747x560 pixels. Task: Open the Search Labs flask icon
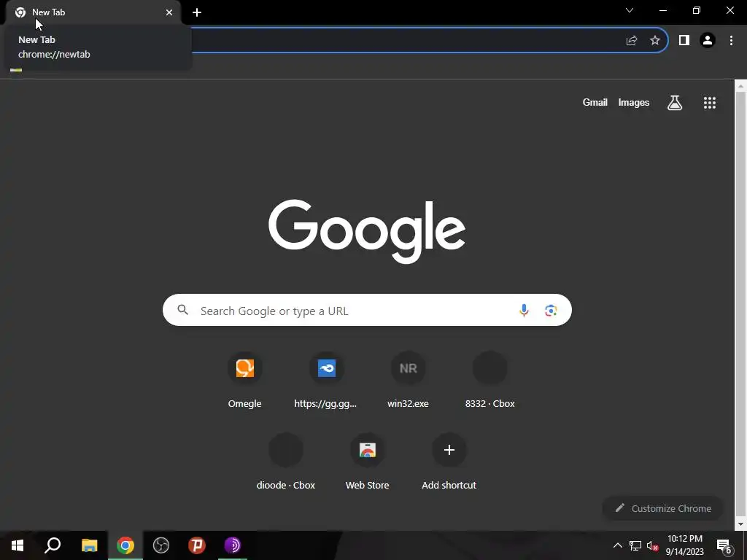(675, 102)
